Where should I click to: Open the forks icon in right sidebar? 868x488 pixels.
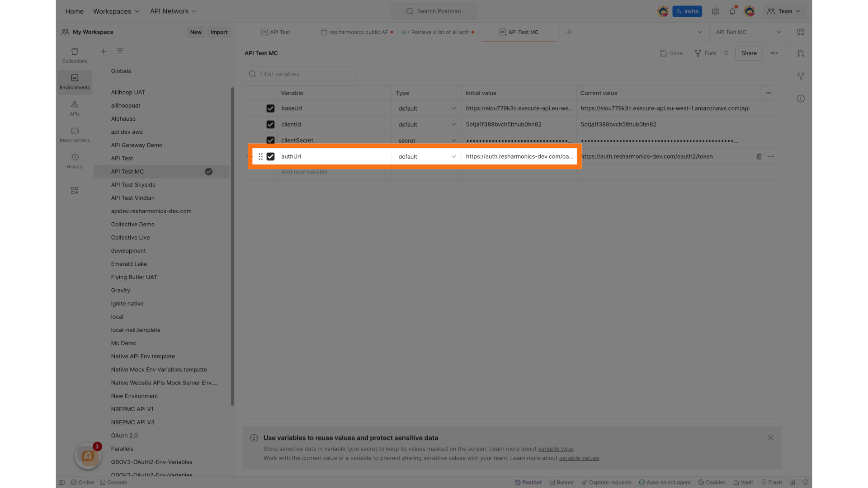tap(801, 76)
